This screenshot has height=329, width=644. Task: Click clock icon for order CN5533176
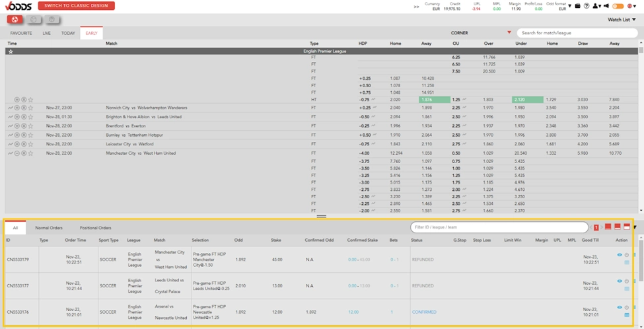pyautogui.click(x=626, y=308)
